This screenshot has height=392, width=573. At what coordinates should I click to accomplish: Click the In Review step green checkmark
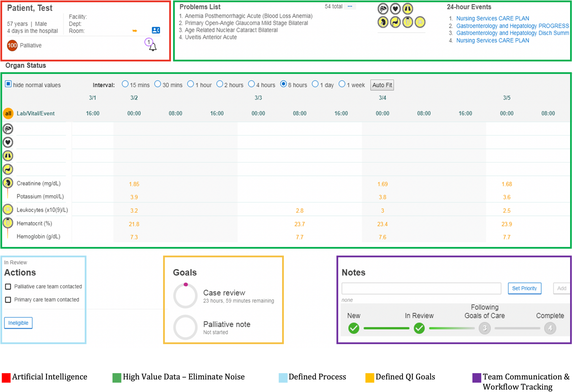(x=419, y=328)
